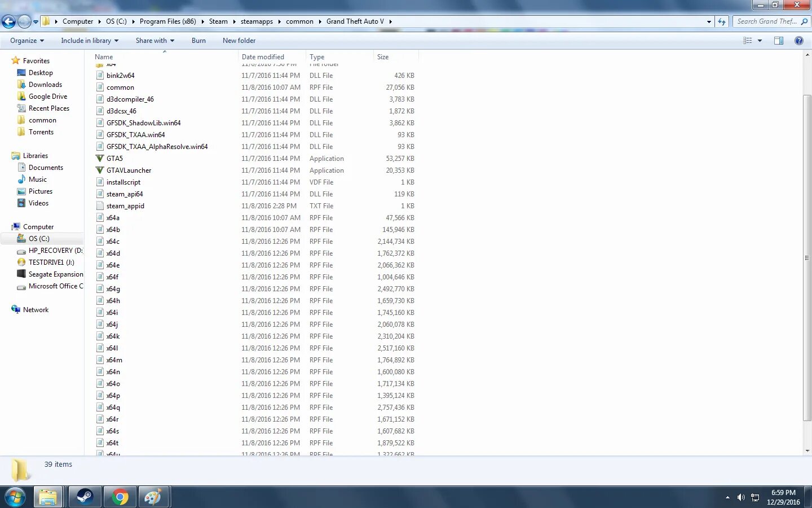
Task: Open Google Drive in the navigation pane
Action: [48, 97]
